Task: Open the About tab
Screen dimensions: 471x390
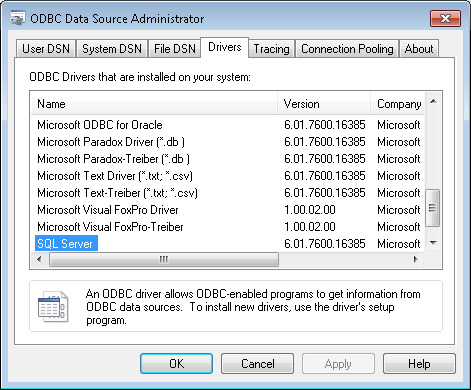Action: click(419, 49)
